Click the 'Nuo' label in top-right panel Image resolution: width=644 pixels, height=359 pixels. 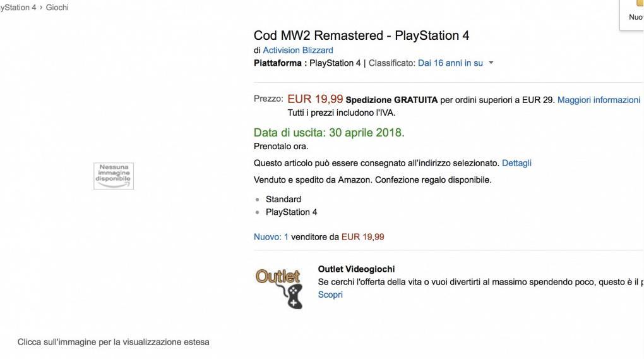pos(636,18)
